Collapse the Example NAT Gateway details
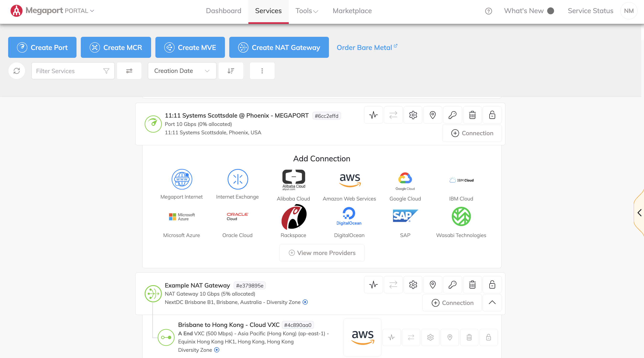This screenshot has width=644, height=358. [492, 303]
